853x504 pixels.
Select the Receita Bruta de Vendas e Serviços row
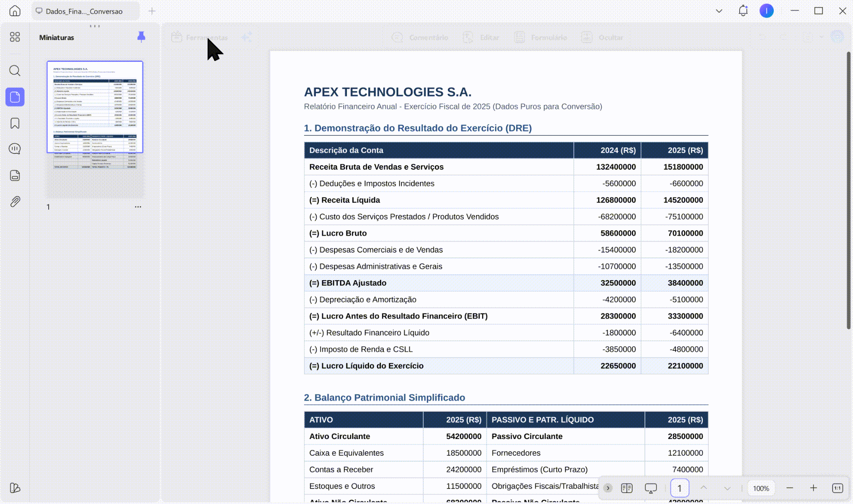[506, 167]
